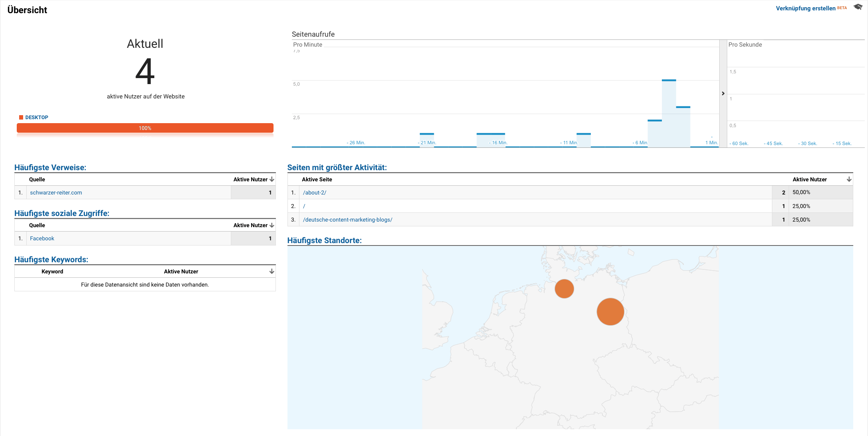Click sort arrow in soziale Zugriffe table
This screenshot has height=436, width=868.
pyautogui.click(x=272, y=225)
